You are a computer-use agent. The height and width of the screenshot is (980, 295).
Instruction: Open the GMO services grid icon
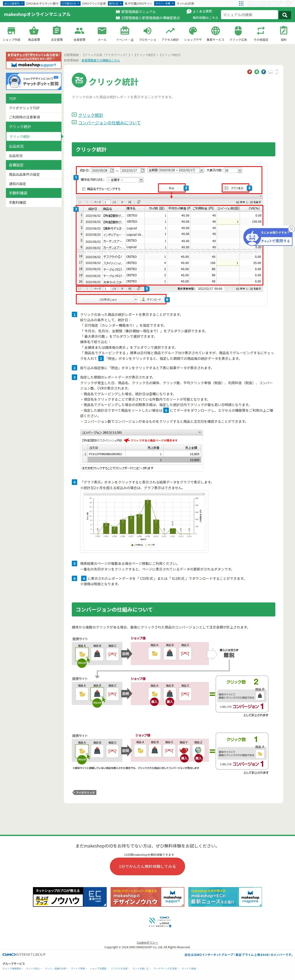click(x=241, y=3)
